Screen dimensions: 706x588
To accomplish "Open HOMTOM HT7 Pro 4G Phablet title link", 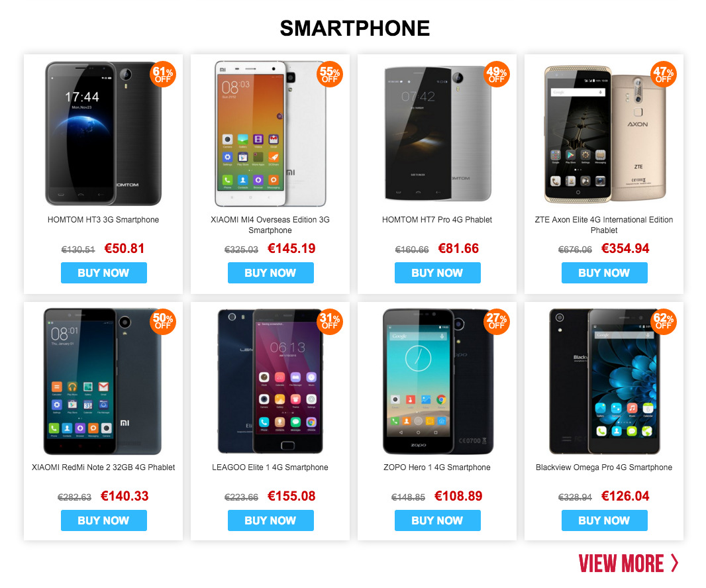I will click(436, 220).
